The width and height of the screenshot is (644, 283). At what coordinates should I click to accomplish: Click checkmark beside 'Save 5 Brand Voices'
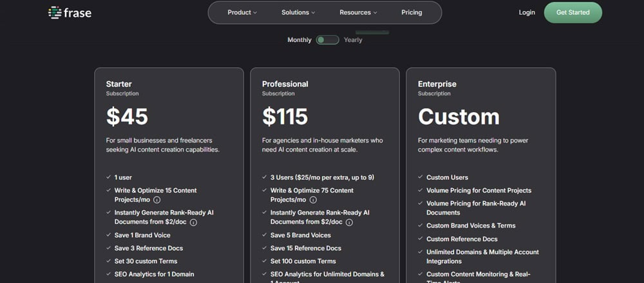[265, 235]
